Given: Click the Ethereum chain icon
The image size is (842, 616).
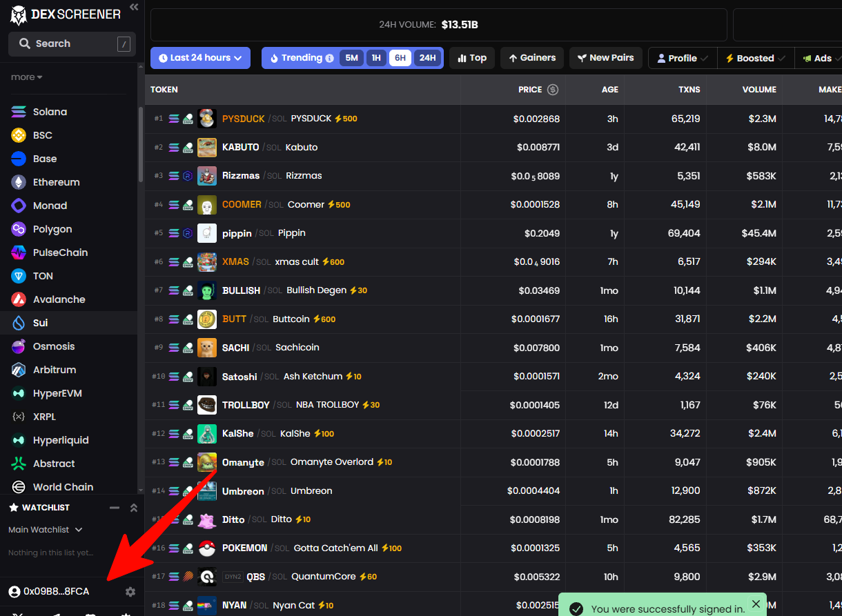Looking at the screenshot, I should [x=19, y=182].
